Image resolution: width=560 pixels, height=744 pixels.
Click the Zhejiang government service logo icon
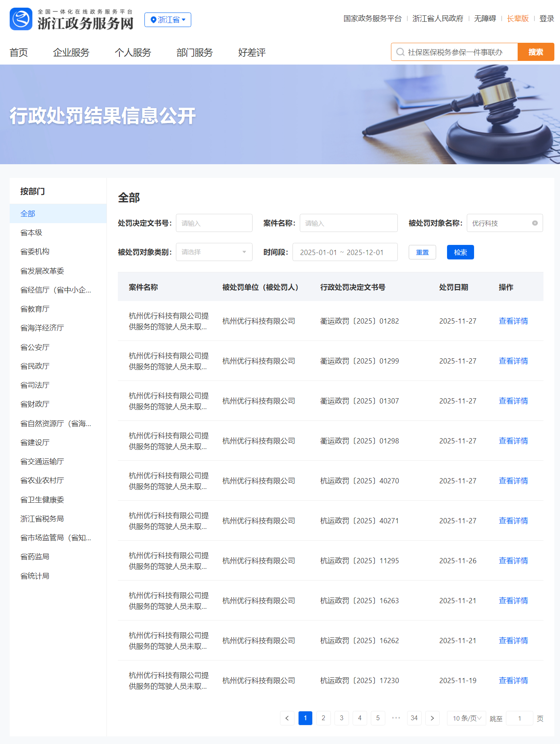tap(21, 19)
